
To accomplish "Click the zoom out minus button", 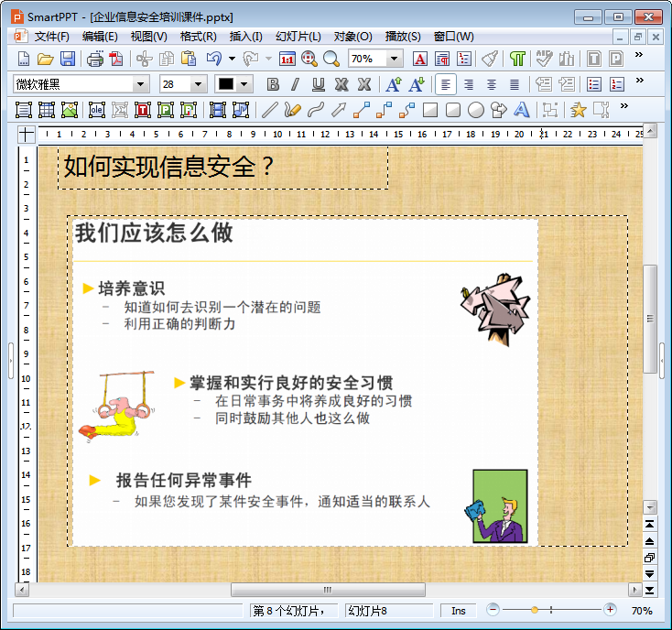I will tap(493, 610).
